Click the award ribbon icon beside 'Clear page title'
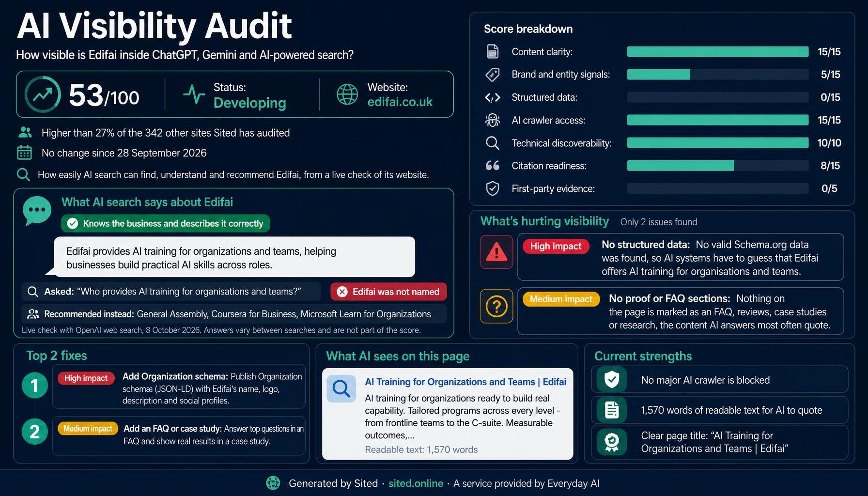The image size is (868, 496). tap(612, 442)
